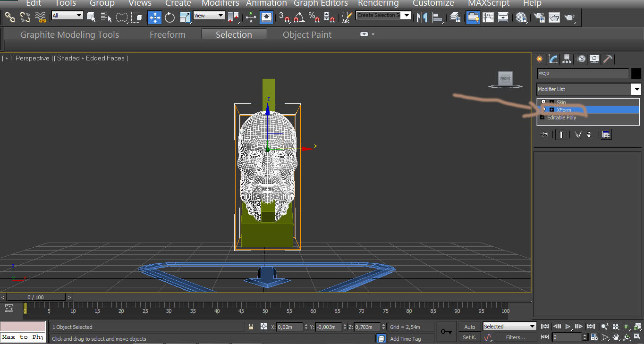Click the Auto key button
644x344 pixels.
[469, 327]
